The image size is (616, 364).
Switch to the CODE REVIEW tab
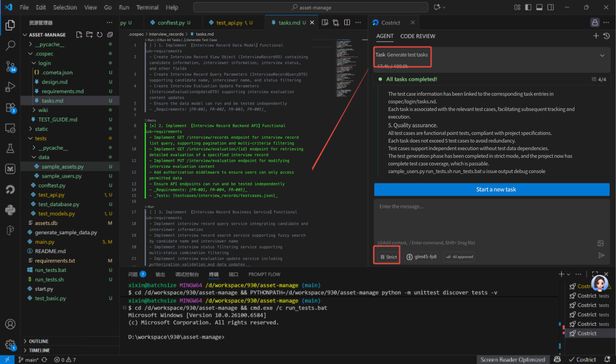[x=418, y=36]
